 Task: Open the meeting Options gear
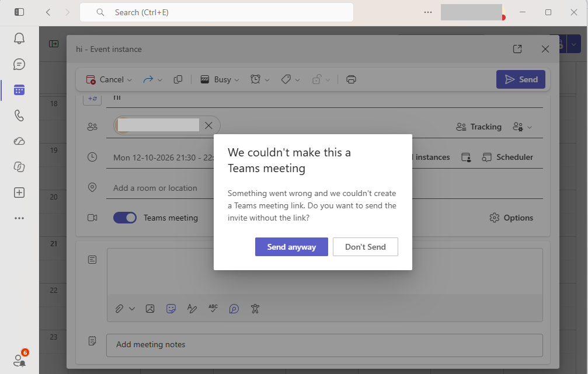tap(511, 218)
